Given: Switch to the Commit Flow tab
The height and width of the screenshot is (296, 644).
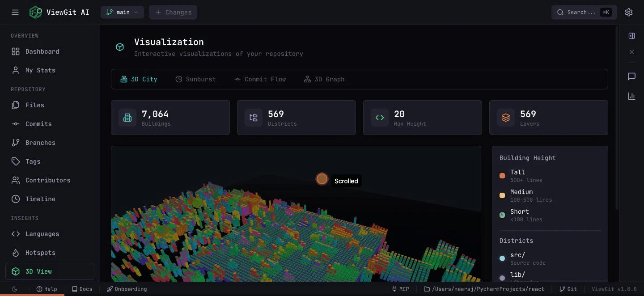Looking at the screenshot, I should coord(260,79).
